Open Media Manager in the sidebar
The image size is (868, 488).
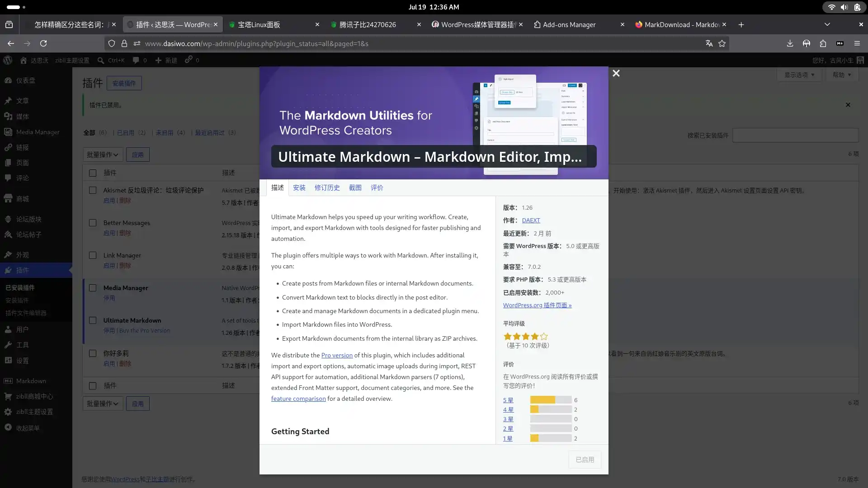(x=36, y=132)
